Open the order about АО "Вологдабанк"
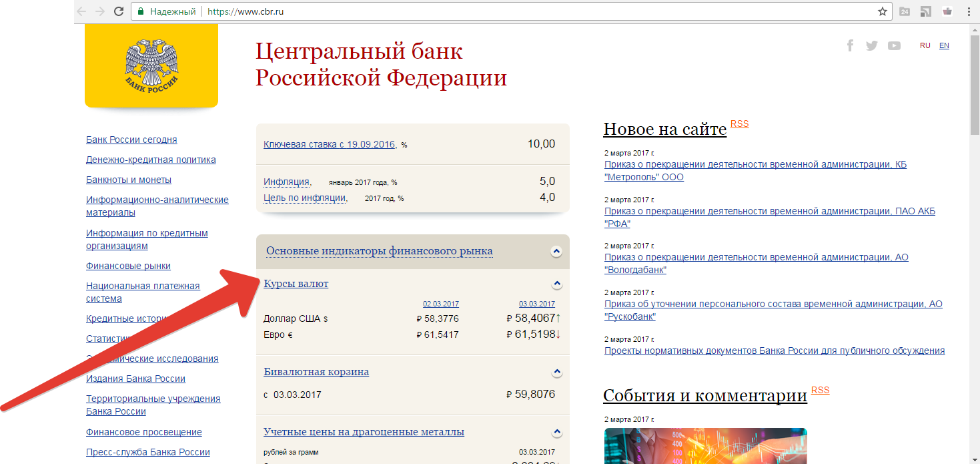This screenshot has width=980, height=464. pyautogui.click(x=757, y=264)
